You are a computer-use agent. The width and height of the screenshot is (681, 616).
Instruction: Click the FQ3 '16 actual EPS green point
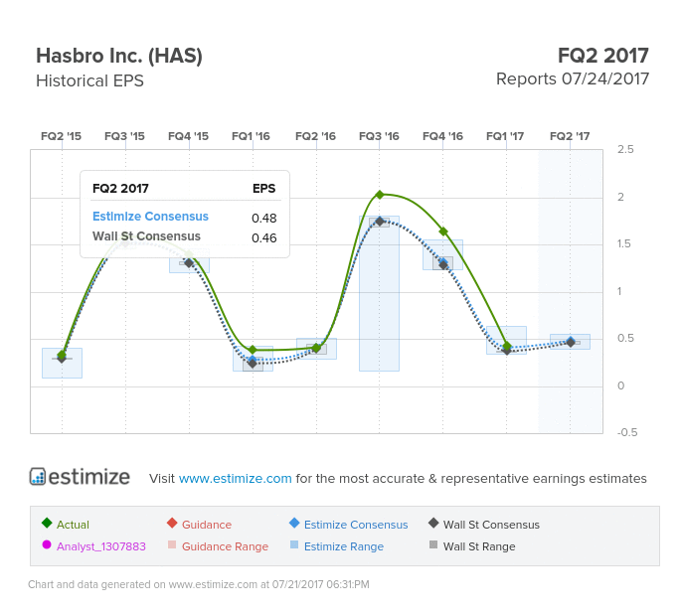click(380, 195)
